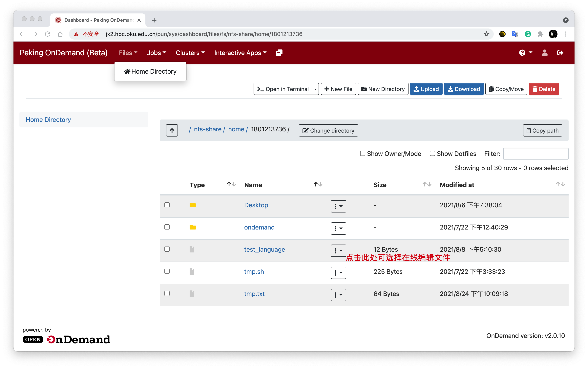The width and height of the screenshot is (588, 368).
Task: Open the actions dropdown for test_language
Action: point(338,250)
